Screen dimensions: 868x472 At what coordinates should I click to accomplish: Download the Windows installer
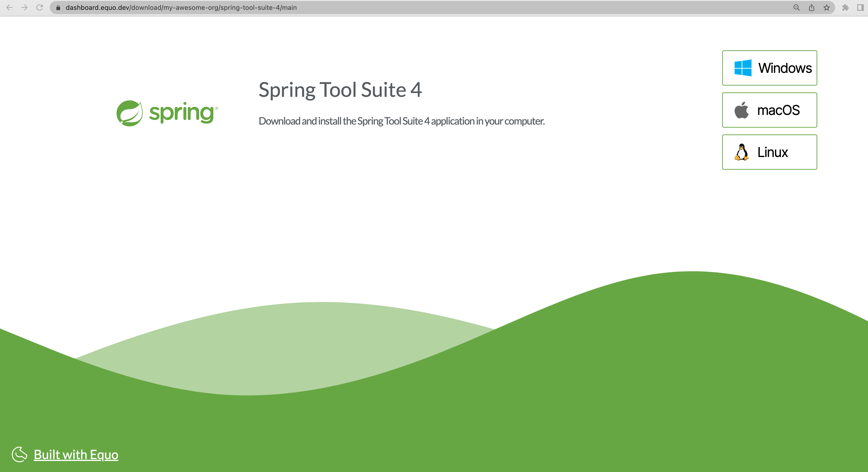(770, 68)
